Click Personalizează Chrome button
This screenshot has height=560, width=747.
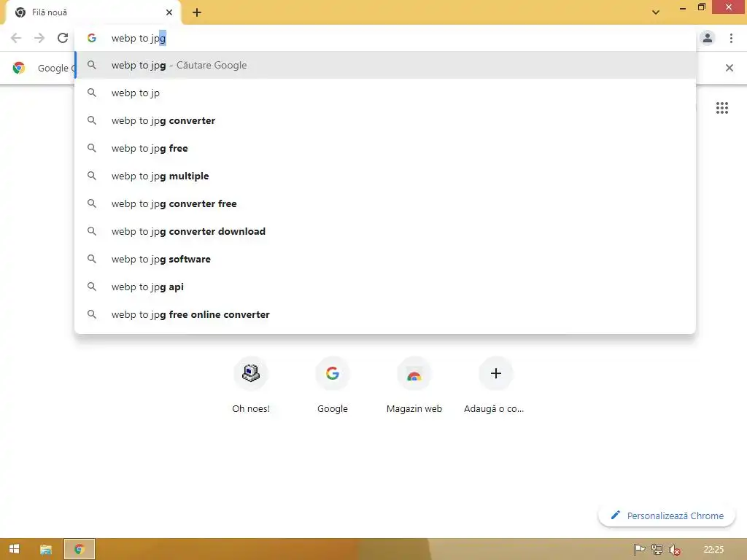[x=667, y=516]
